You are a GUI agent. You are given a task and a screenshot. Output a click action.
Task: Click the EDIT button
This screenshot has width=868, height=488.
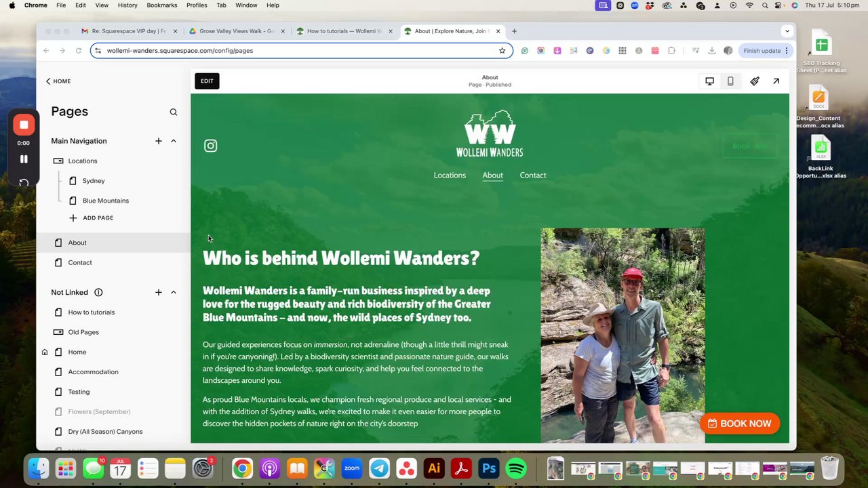pos(207,81)
